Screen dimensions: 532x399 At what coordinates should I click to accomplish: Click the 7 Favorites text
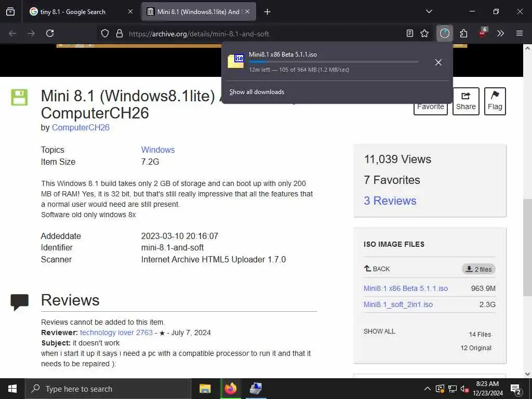click(x=392, y=180)
